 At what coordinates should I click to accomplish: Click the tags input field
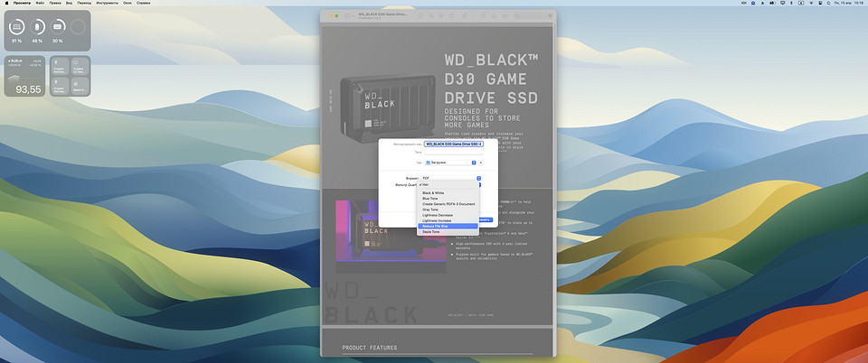pyautogui.click(x=453, y=152)
